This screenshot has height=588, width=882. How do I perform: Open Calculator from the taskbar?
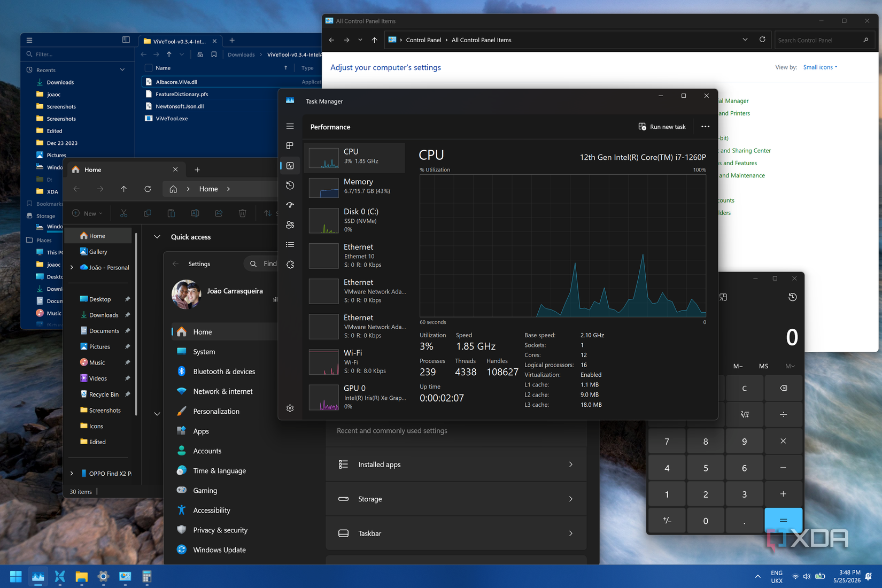tap(147, 576)
